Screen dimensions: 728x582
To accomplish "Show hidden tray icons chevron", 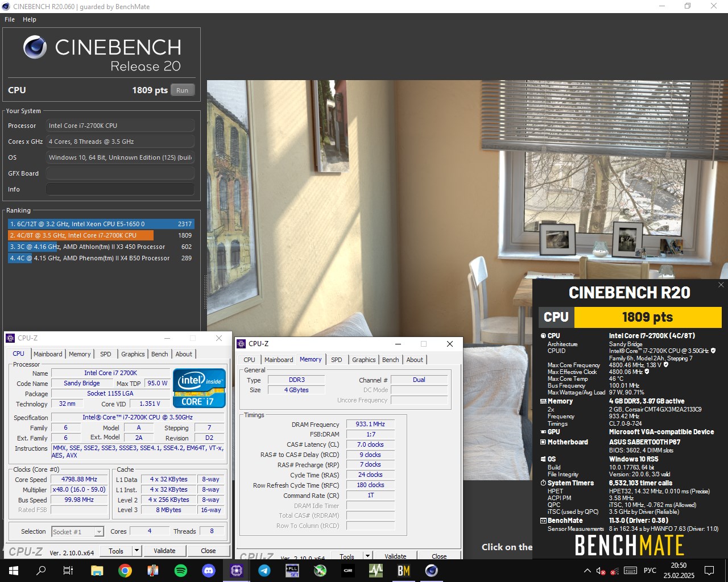I will (x=587, y=571).
